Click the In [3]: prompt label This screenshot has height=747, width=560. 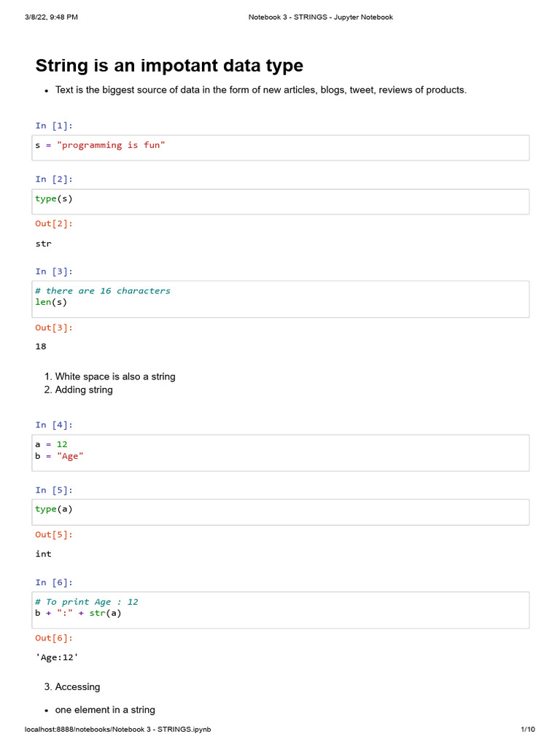coord(54,271)
